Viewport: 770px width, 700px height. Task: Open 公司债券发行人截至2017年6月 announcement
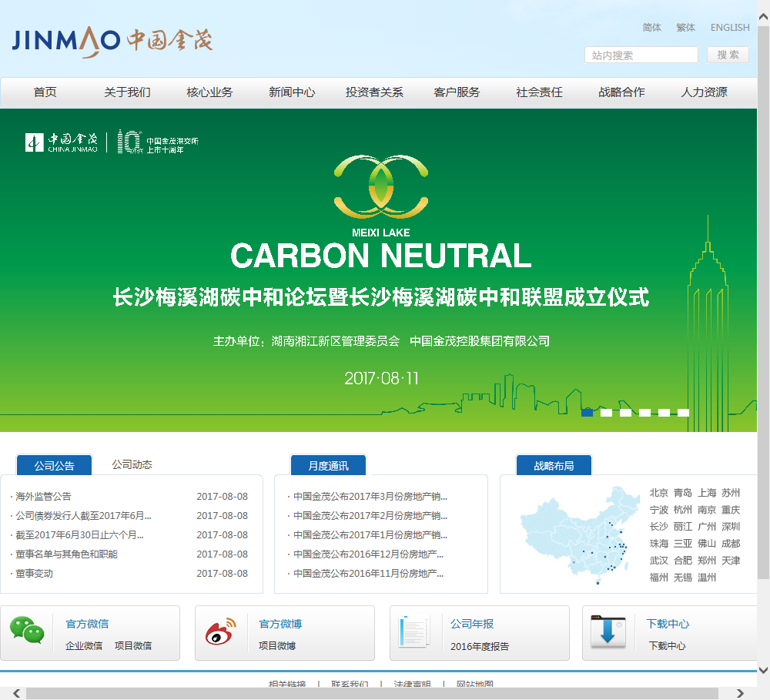point(83,516)
